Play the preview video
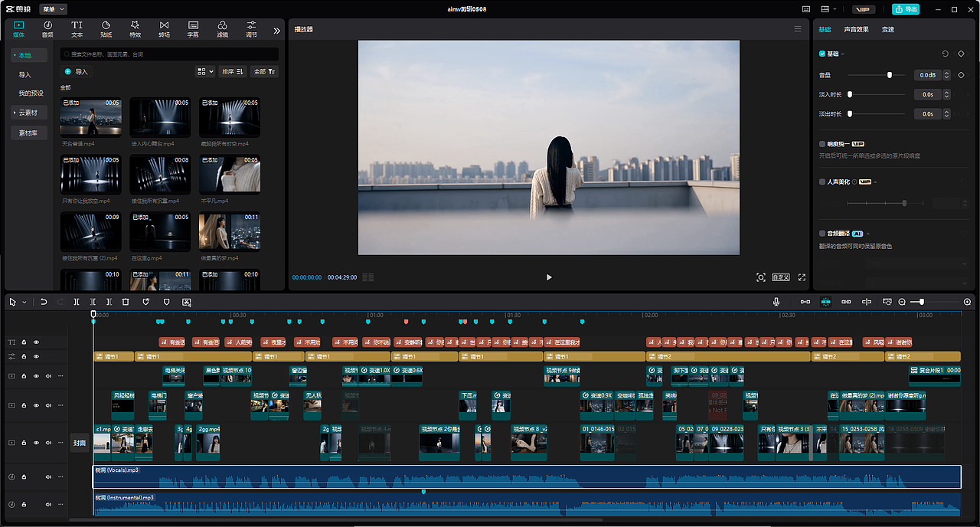 click(549, 277)
